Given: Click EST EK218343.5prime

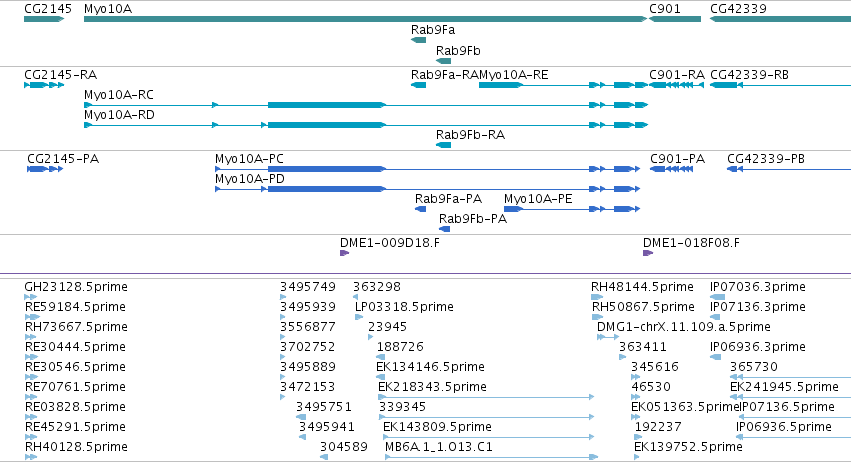Looking at the screenshot, I should tap(433, 387).
